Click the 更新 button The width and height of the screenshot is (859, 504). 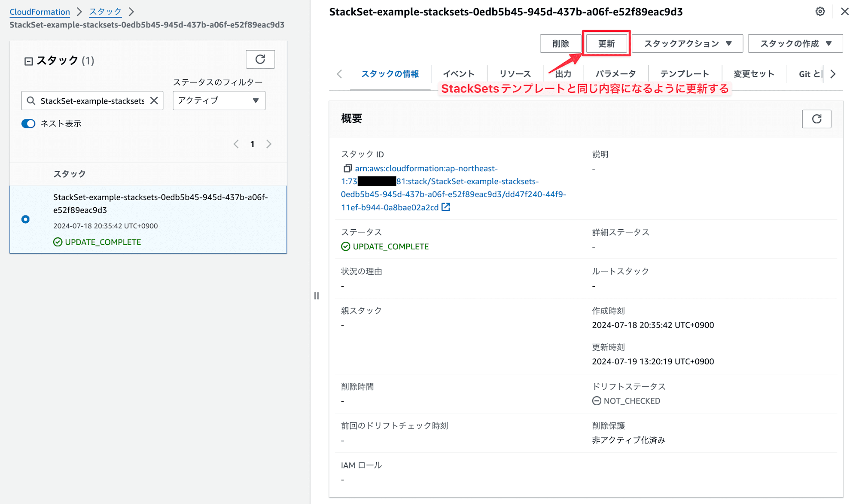pyautogui.click(x=606, y=43)
